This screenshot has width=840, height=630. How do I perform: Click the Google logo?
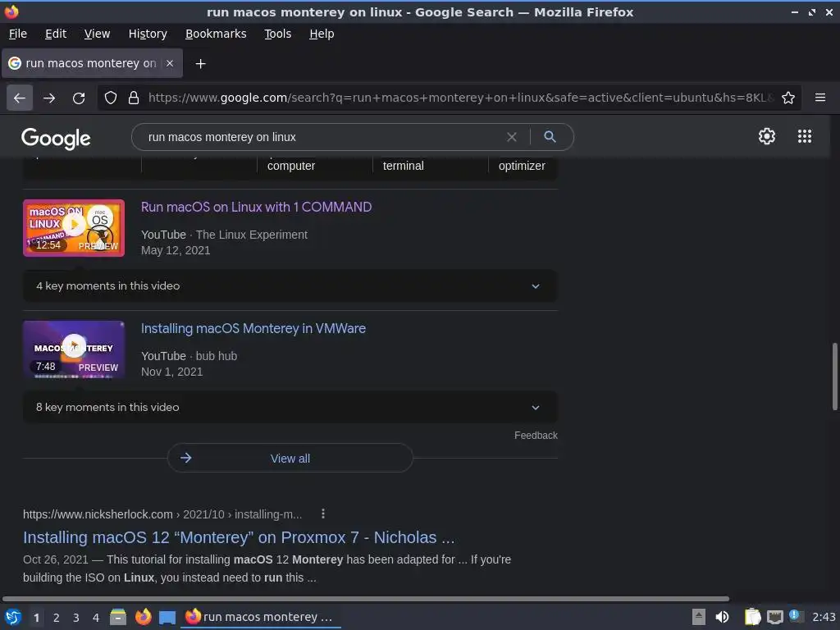(x=56, y=138)
